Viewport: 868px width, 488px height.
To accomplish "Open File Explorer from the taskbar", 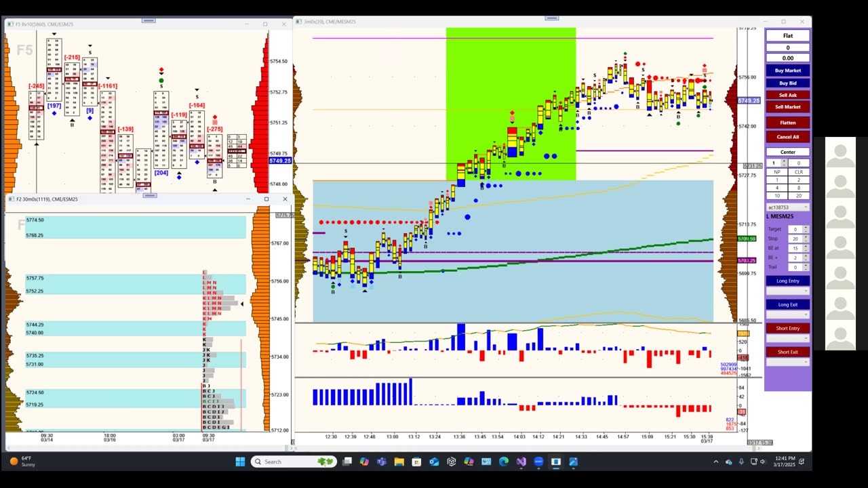I will [x=399, y=462].
